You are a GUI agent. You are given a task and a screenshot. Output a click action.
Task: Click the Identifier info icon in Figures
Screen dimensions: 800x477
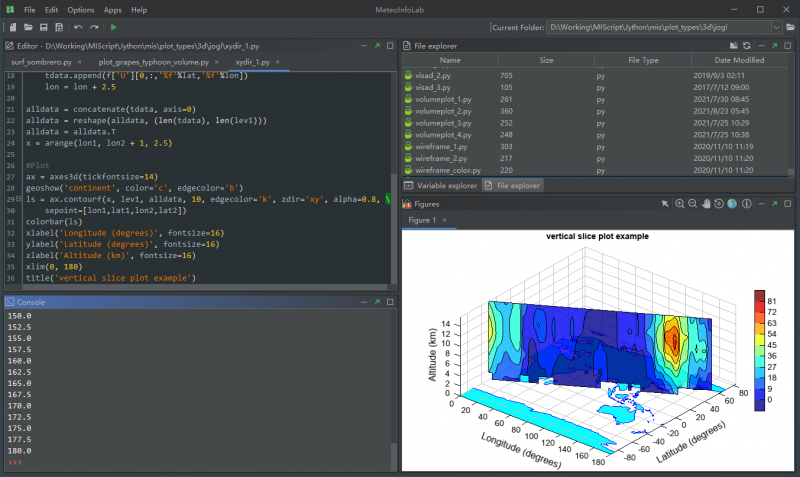pos(745,204)
